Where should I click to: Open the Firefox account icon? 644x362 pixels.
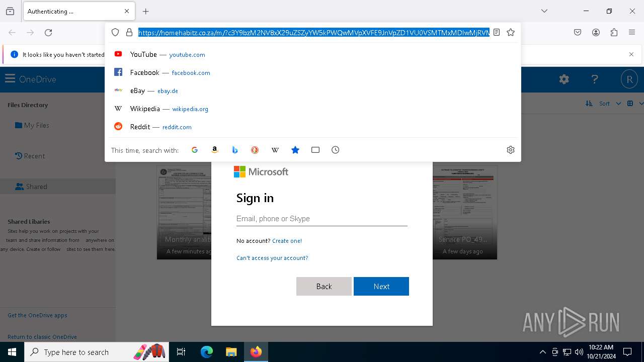[x=596, y=33]
